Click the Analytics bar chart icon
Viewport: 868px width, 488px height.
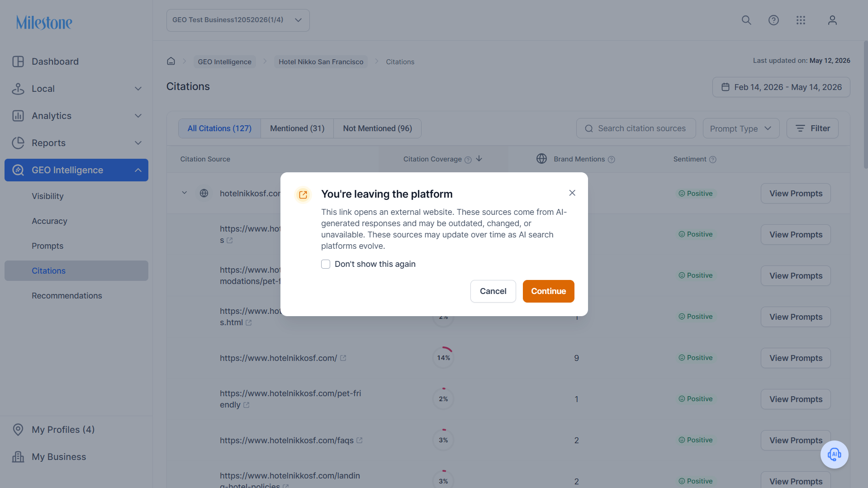coord(18,116)
